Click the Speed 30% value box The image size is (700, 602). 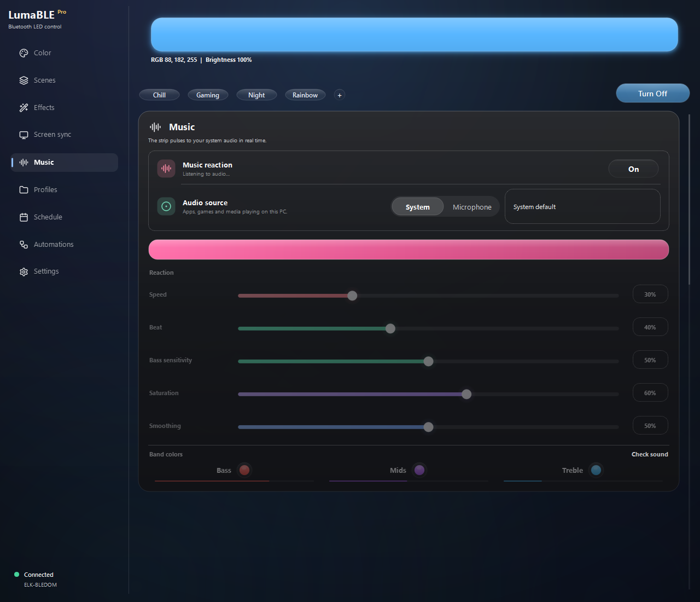650,294
